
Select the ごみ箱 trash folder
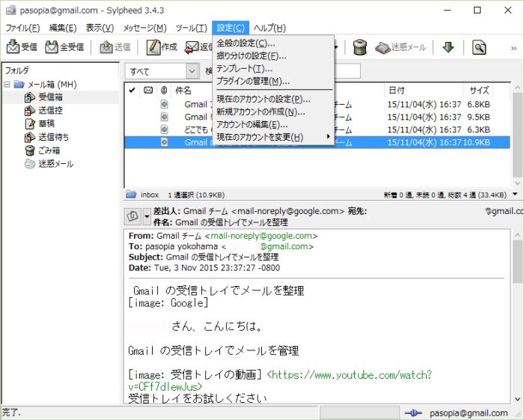pos(49,150)
